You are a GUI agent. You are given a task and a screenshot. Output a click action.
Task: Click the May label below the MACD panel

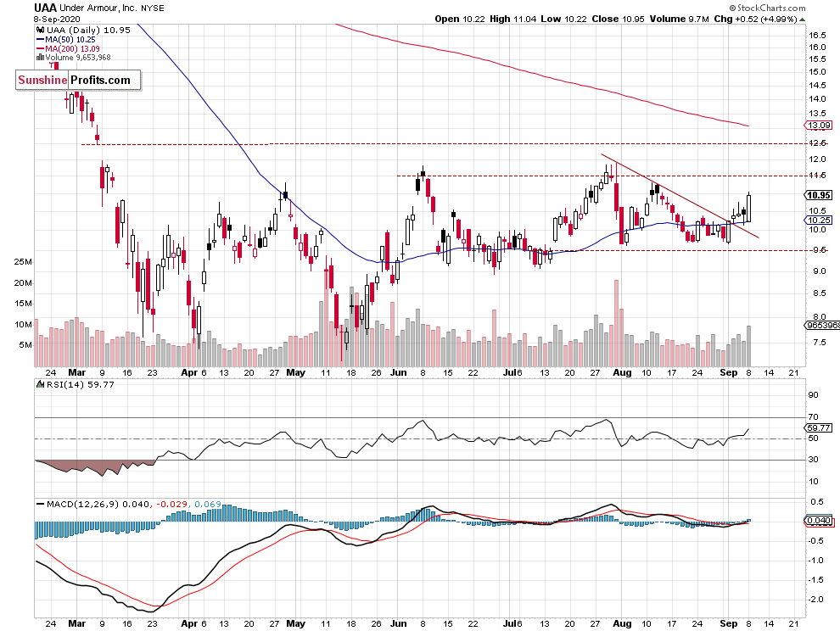(296, 623)
